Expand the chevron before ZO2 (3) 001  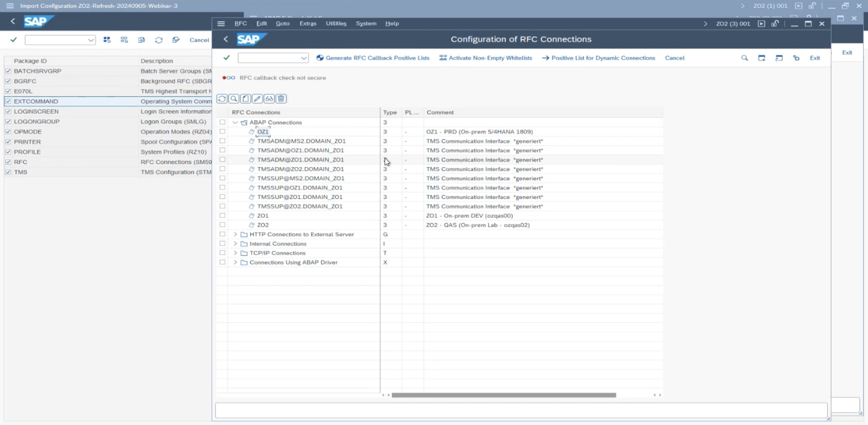coord(705,24)
